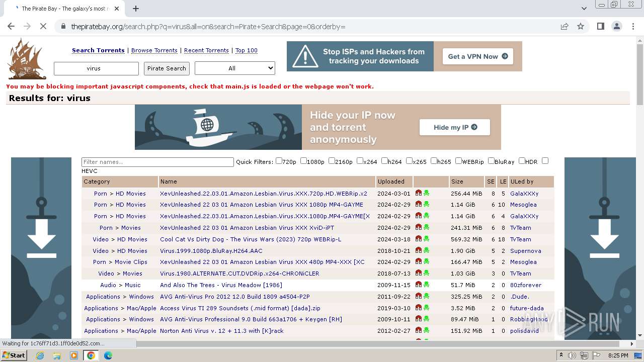Sort results by the Size column header

point(457,182)
